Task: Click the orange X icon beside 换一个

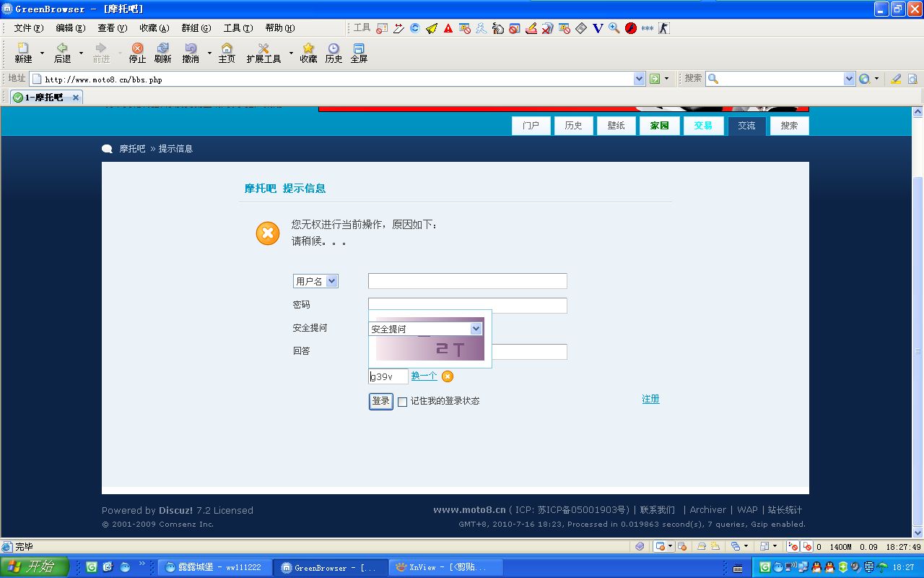Action: [448, 376]
